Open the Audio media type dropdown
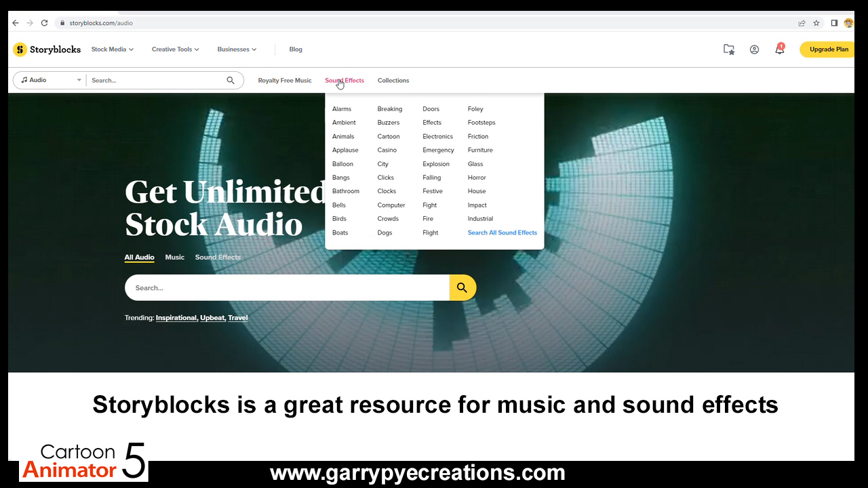 50,80
